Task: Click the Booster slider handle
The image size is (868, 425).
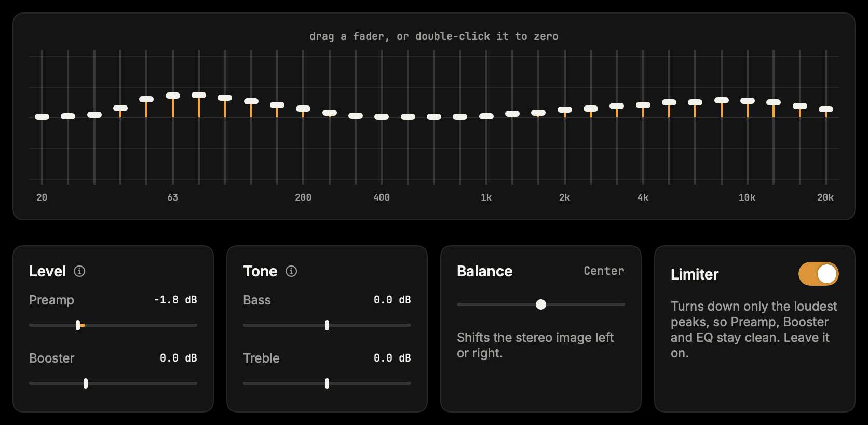Action: coord(86,383)
